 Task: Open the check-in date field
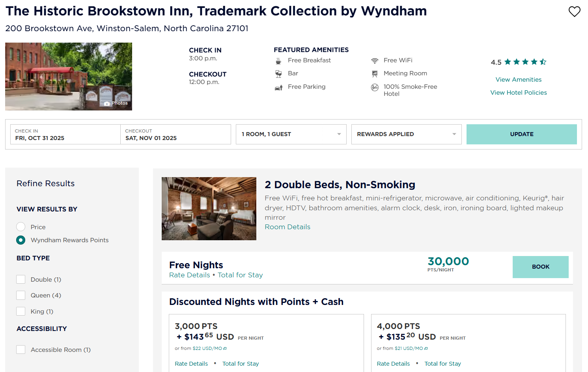(65, 135)
